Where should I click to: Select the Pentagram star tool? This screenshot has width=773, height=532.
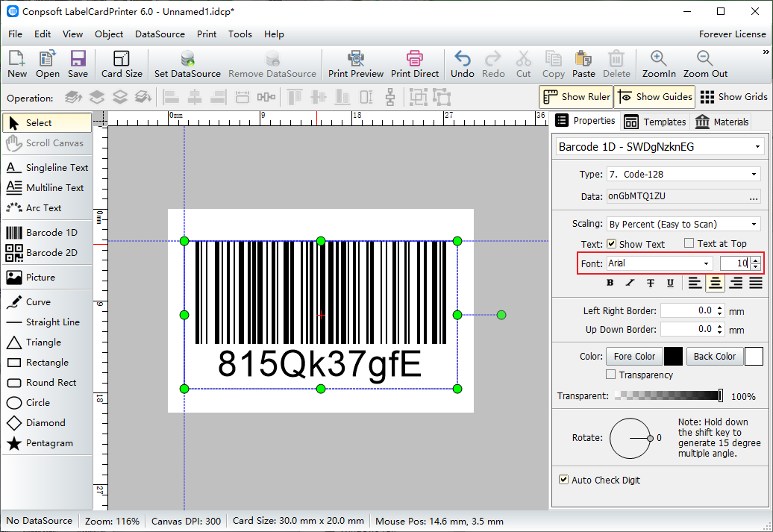[47, 443]
